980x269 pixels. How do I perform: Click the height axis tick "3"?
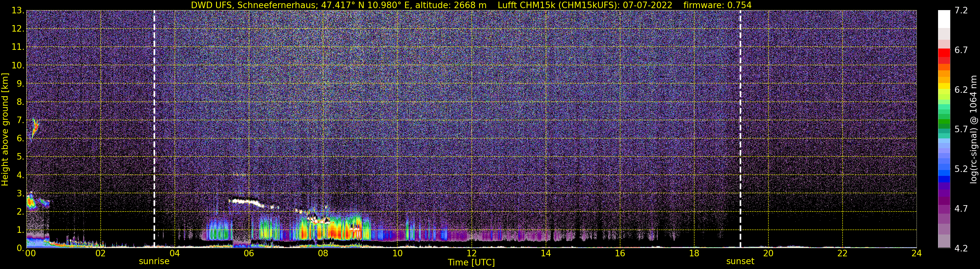tap(20, 193)
